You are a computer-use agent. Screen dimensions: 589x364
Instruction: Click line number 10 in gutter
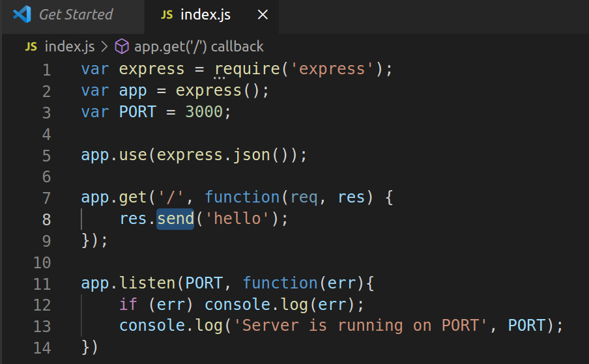click(x=42, y=262)
